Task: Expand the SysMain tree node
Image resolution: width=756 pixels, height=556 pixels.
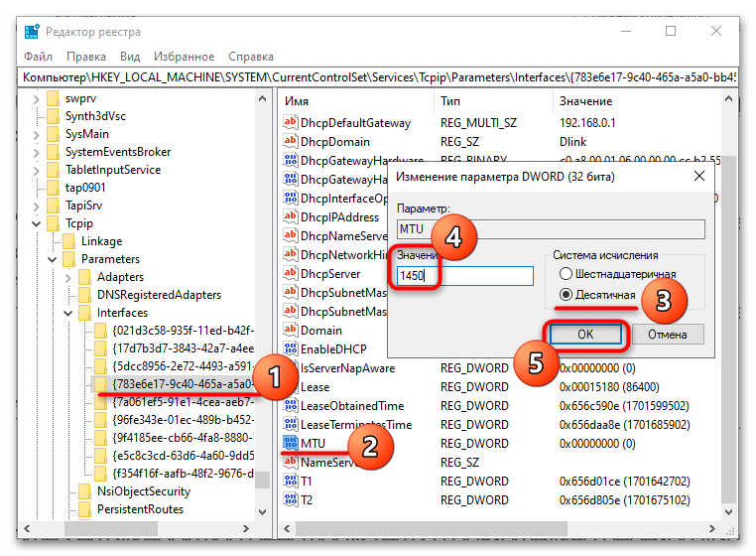Action: point(36,135)
